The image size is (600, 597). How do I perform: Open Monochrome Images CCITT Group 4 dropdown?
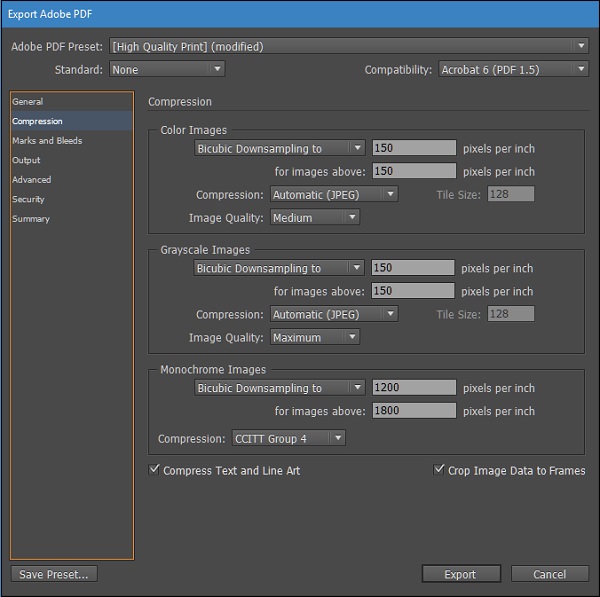tap(288, 438)
